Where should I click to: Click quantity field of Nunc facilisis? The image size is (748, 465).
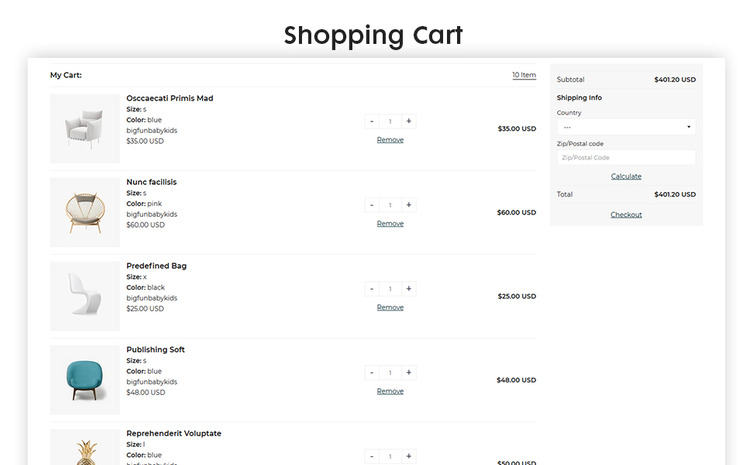coord(390,205)
